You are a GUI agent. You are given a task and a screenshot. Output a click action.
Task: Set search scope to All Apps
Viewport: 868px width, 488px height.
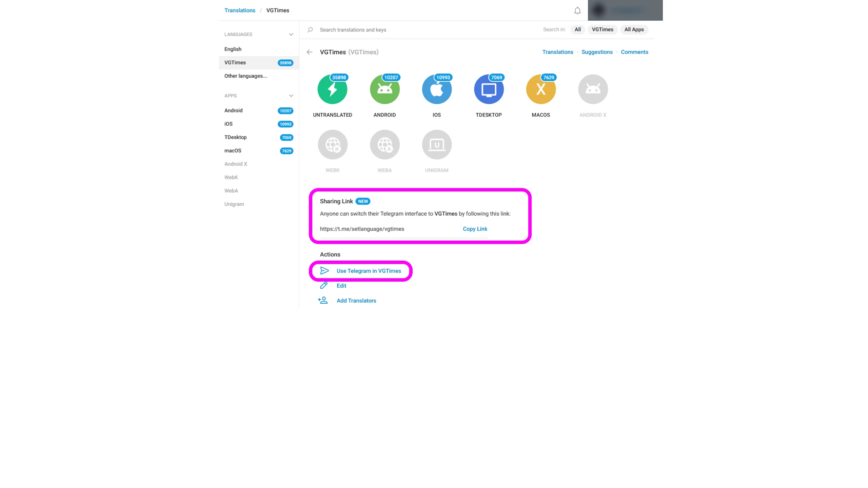(634, 29)
